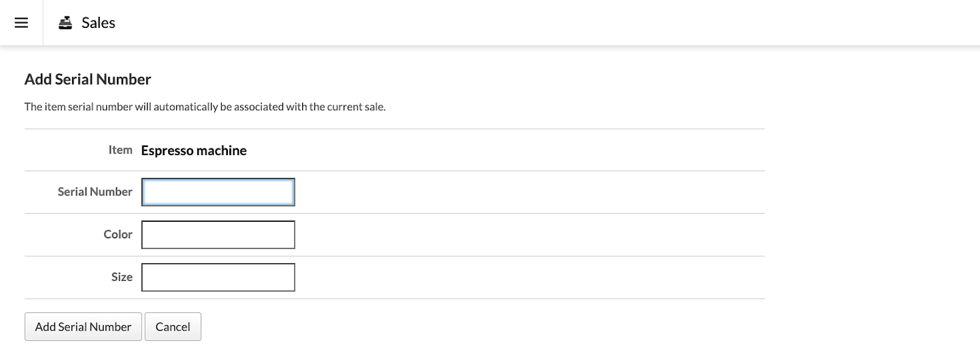The image size is (980, 349).
Task: Click the serial number description sentence
Action: 205,107
